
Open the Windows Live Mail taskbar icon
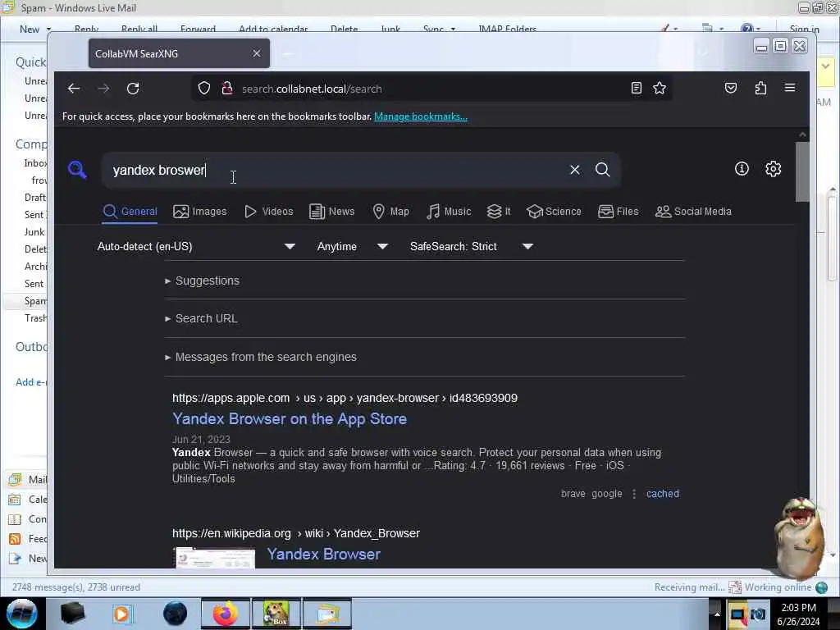327,614
